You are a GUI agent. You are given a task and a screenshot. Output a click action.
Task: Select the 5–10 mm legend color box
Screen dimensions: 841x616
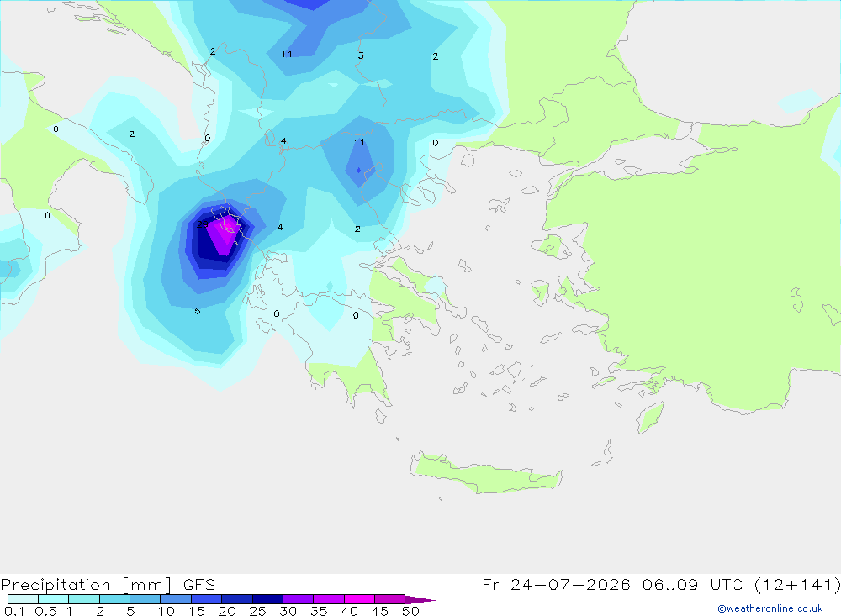tap(145, 599)
